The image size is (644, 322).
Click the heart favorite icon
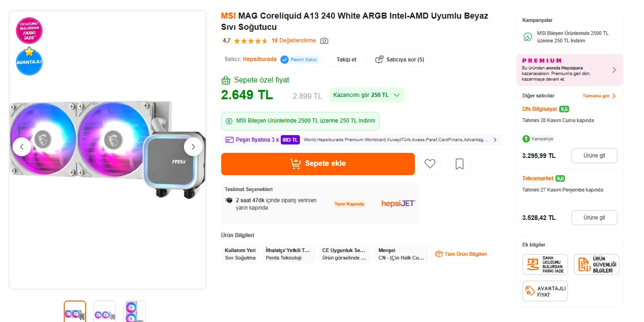(430, 164)
